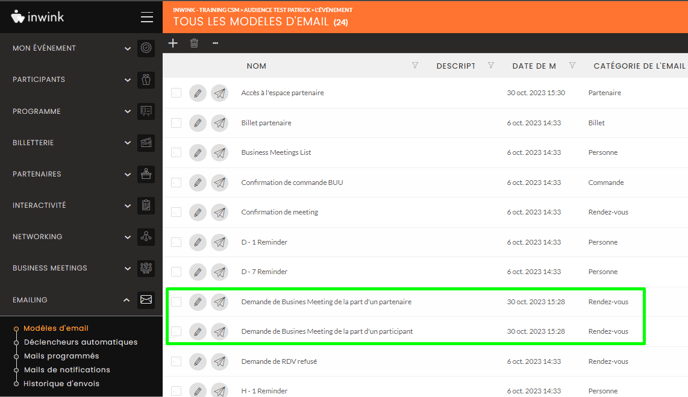This screenshot has width=688, height=397.
Task: Open Déclencheurs automatiques submenu item
Action: [x=80, y=342]
